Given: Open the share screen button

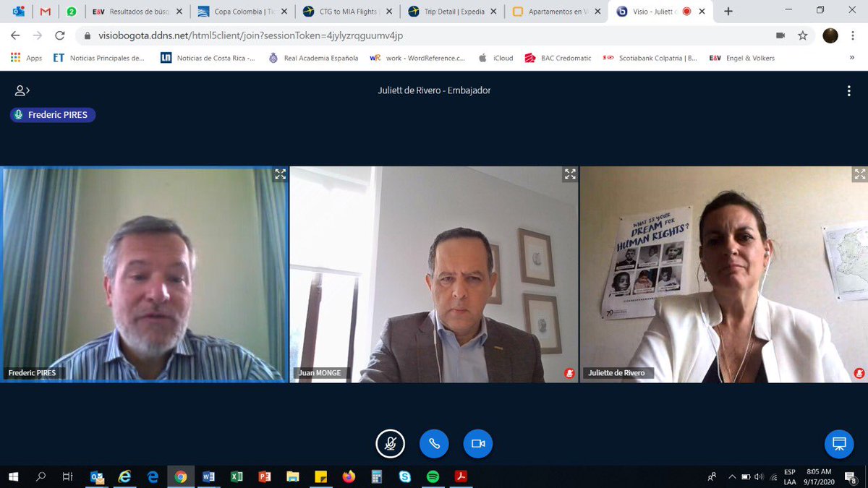Looking at the screenshot, I should (x=839, y=444).
